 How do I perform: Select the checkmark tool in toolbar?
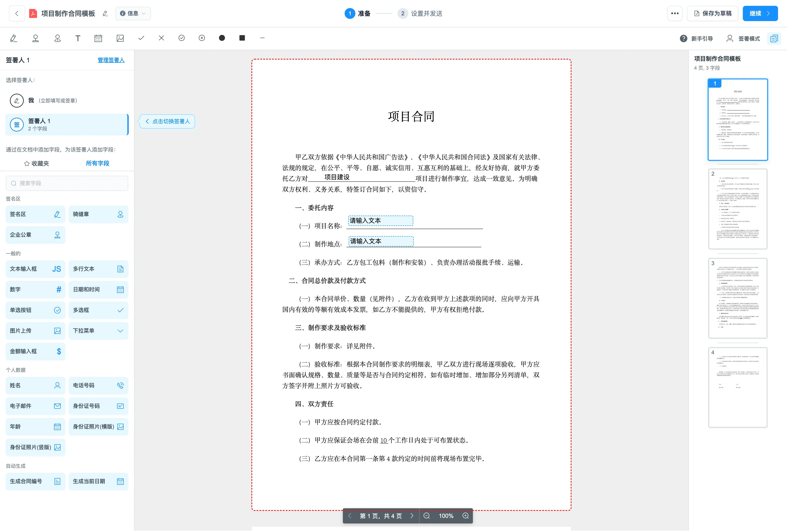click(141, 38)
